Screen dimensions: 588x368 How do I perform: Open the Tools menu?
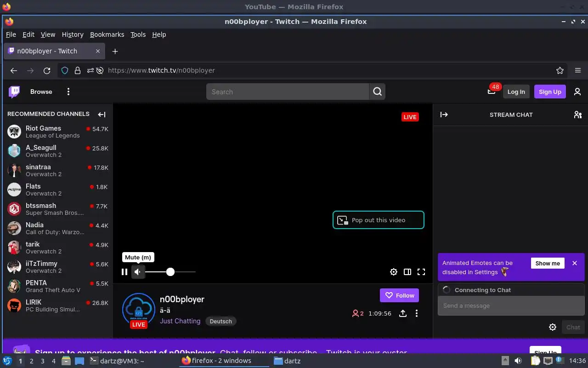(x=138, y=34)
